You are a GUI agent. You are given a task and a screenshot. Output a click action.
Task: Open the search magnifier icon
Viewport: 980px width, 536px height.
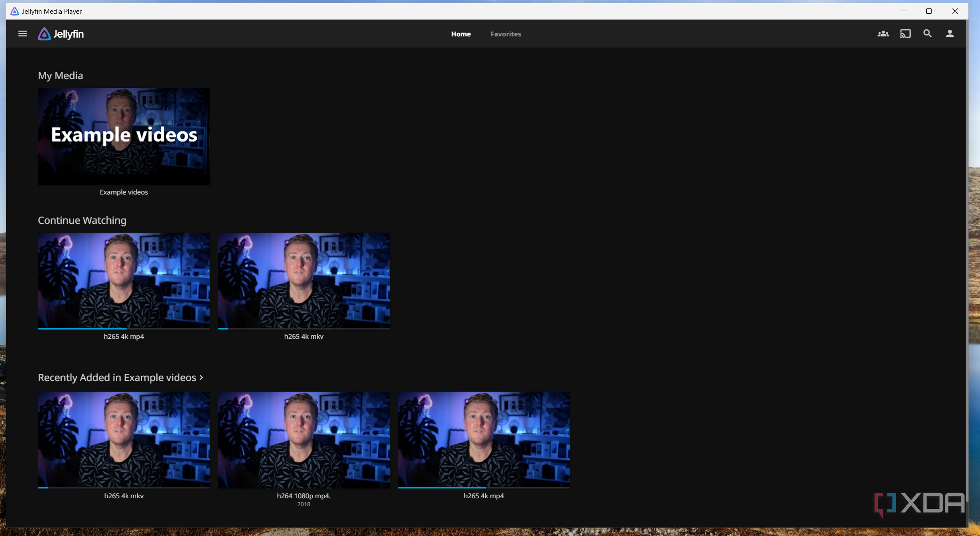(x=927, y=34)
